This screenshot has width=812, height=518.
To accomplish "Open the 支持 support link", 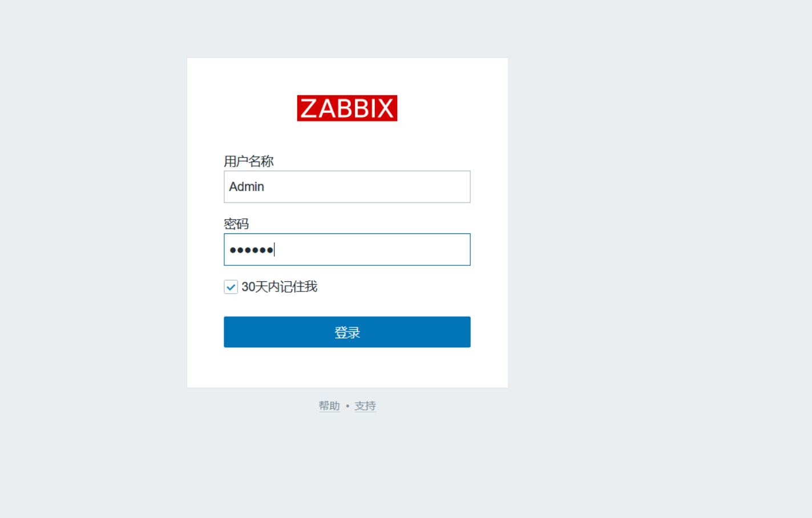I will click(x=365, y=406).
